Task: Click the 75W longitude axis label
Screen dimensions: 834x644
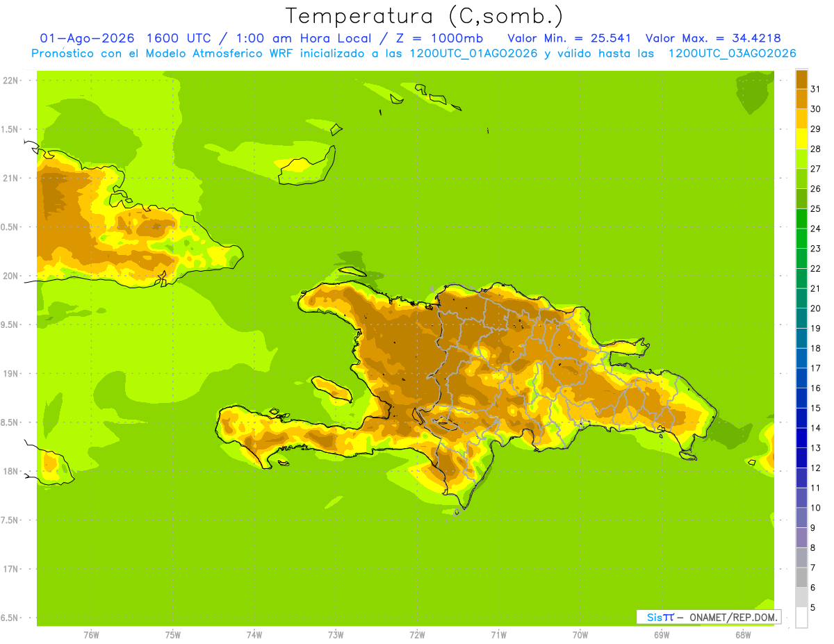Action: (x=173, y=634)
